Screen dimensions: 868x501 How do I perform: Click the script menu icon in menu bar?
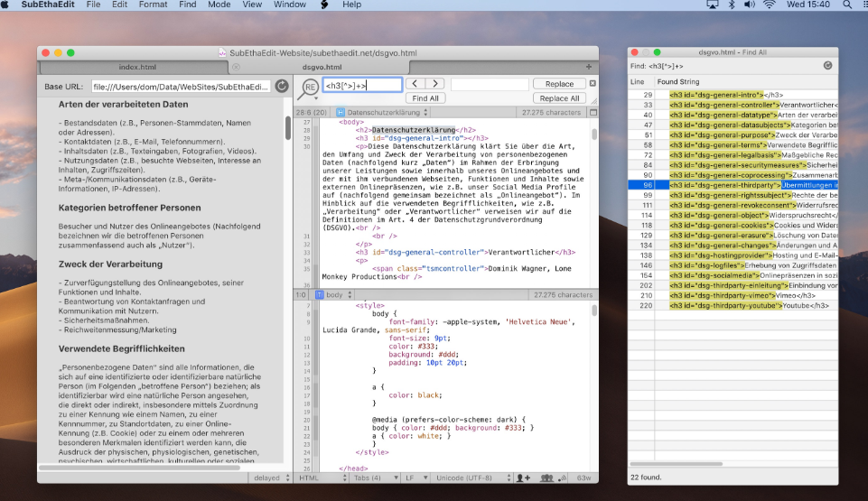click(323, 5)
